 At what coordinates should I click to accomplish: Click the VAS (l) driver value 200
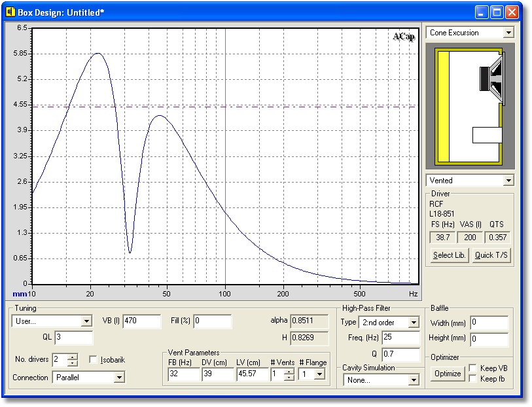[x=470, y=238]
